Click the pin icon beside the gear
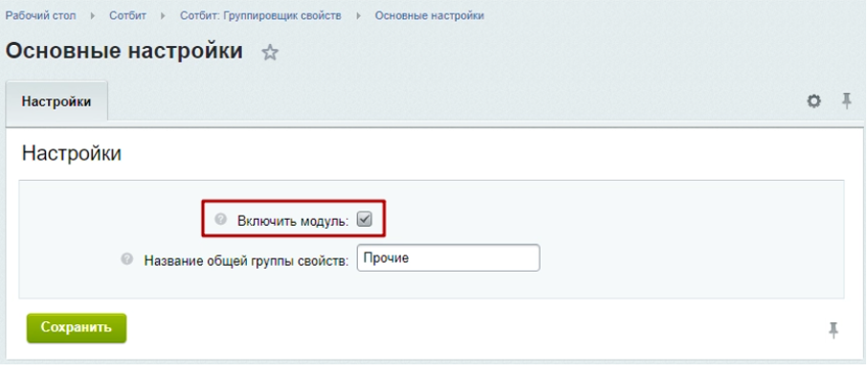Image resolution: width=868 pixels, height=372 pixels. (x=846, y=101)
